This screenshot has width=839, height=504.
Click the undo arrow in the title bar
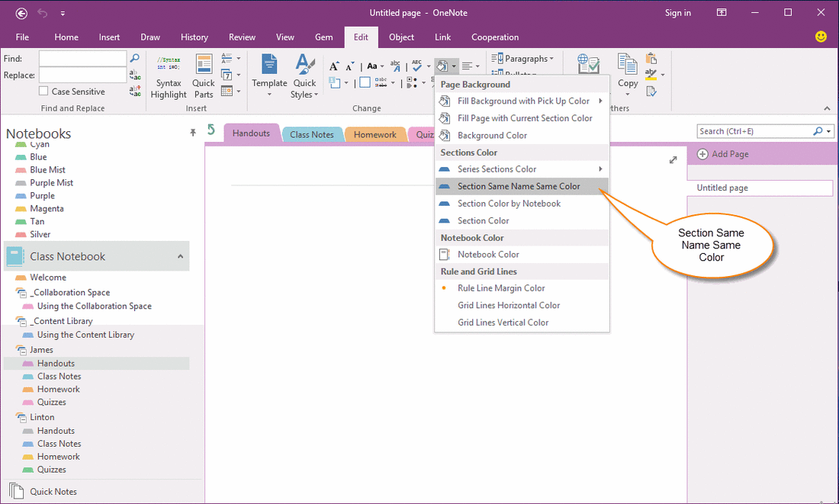(42, 13)
